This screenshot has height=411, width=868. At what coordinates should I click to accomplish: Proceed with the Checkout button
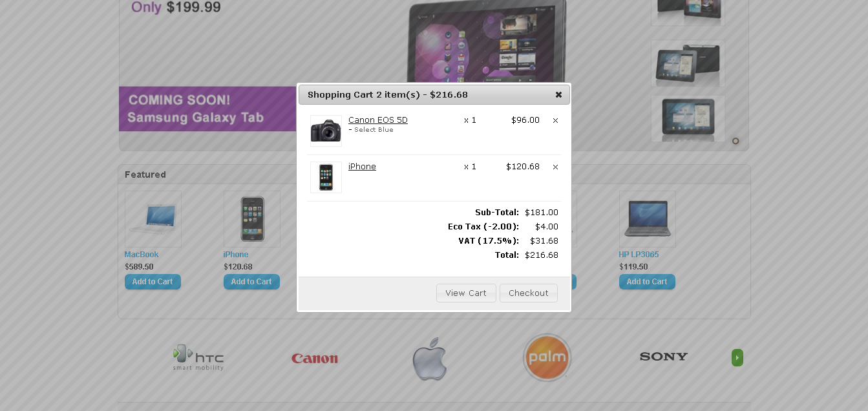click(529, 293)
